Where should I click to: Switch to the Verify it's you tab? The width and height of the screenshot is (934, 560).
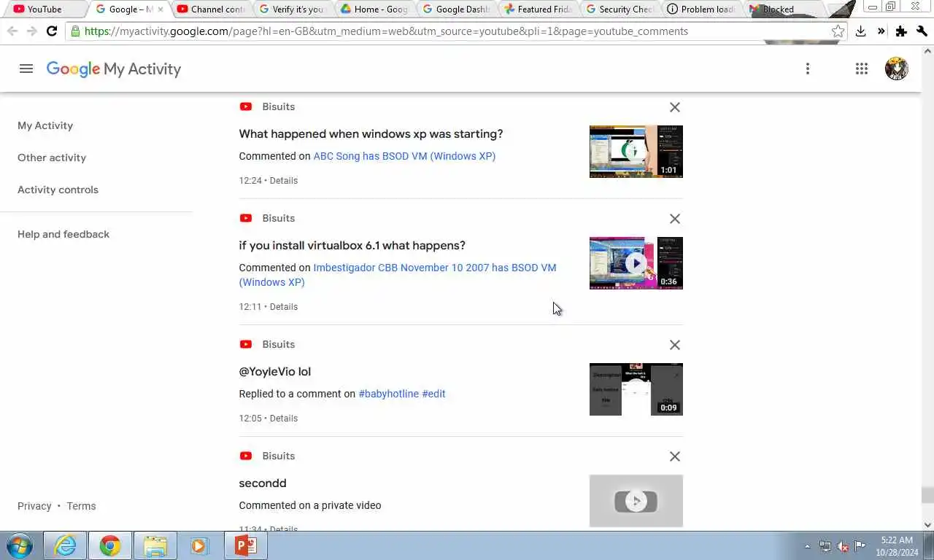[x=292, y=9]
